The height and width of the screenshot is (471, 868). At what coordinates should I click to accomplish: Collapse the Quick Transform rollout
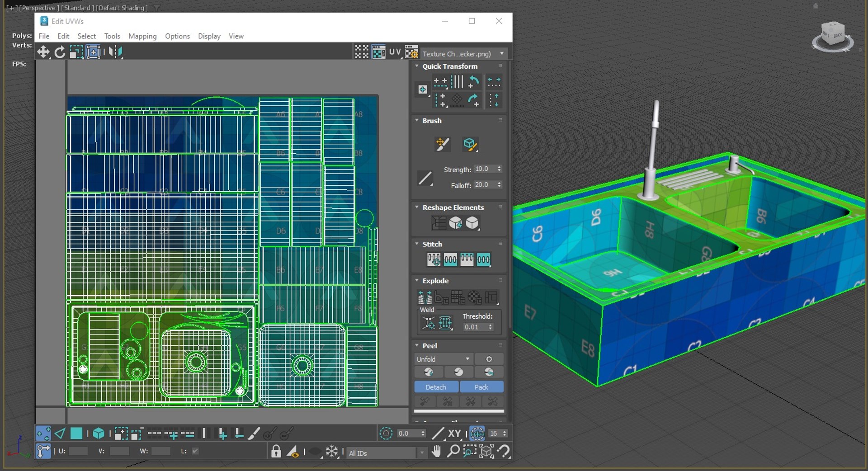point(417,66)
